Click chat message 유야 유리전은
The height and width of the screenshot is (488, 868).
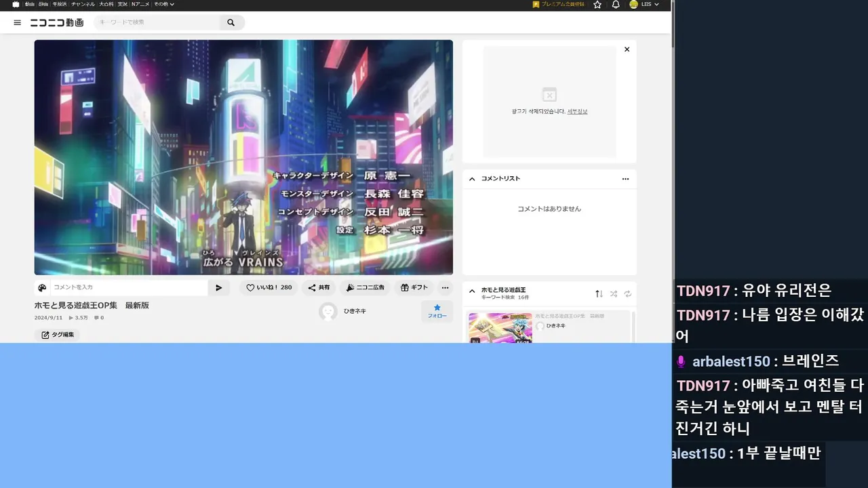click(x=787, y=291)
